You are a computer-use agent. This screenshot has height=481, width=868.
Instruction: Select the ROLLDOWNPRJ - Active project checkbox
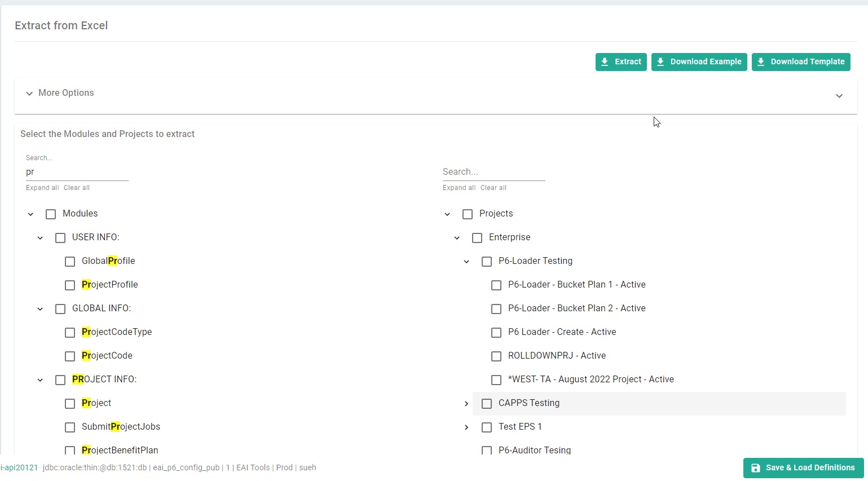(x=496, y=356)
